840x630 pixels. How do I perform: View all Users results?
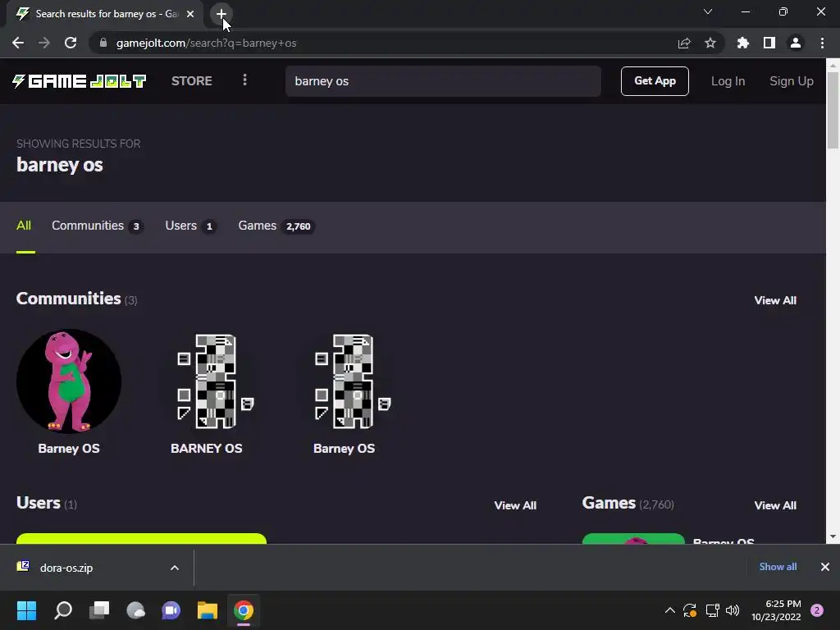click(x=515, y=505)
